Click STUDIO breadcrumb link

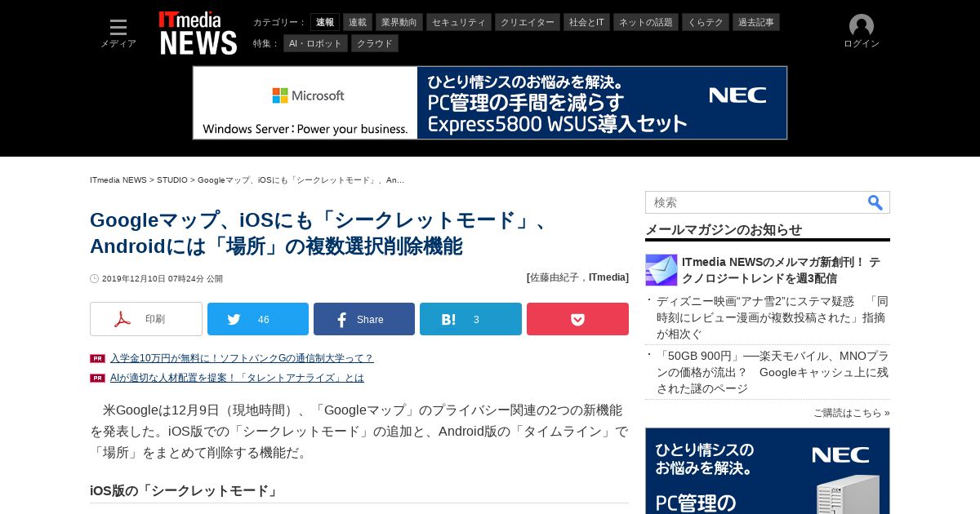tap(172, 179)
